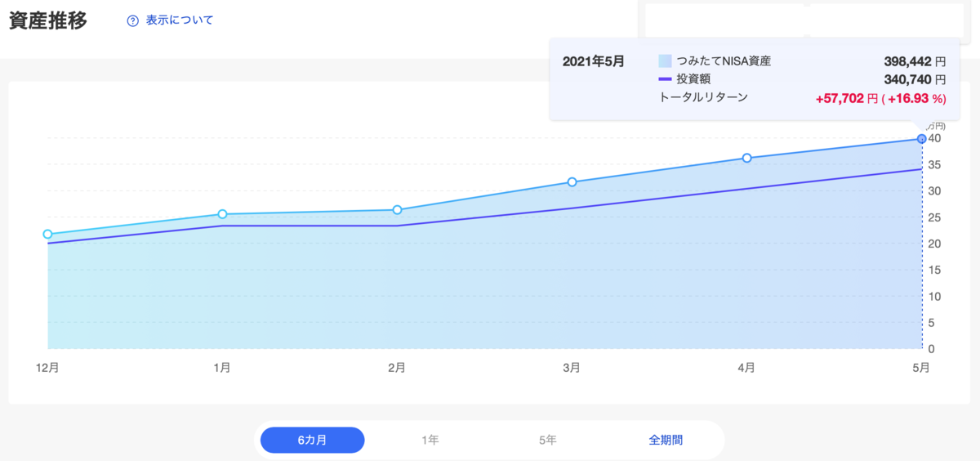Click the 340,740 円 investment value
The width and height of the screenshot is (980, 461).
(x=915, y=79)
